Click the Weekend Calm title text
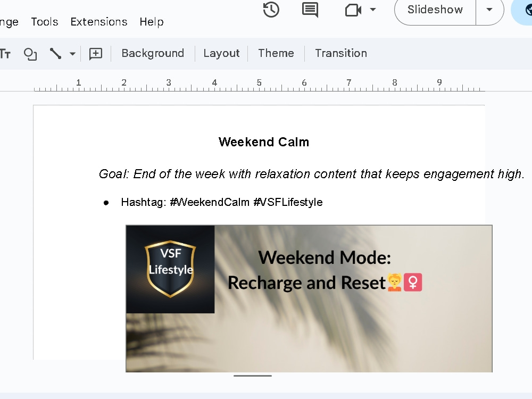The width and height of the screenshot is (532, 399). tap(264, 142)
